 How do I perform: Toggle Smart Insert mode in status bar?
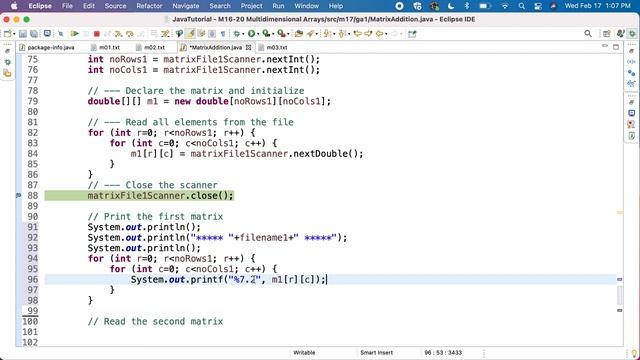pos(376,353)
